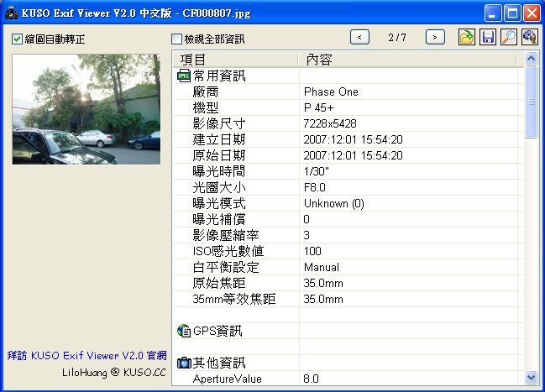Uncheck the 縮圖自動轉正 checkbox

[x=17, y=39]
